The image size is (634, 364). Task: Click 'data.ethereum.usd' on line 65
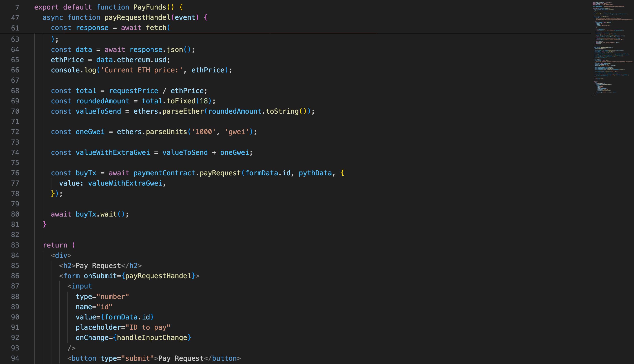pyautogui.click(x=131, y=60)
